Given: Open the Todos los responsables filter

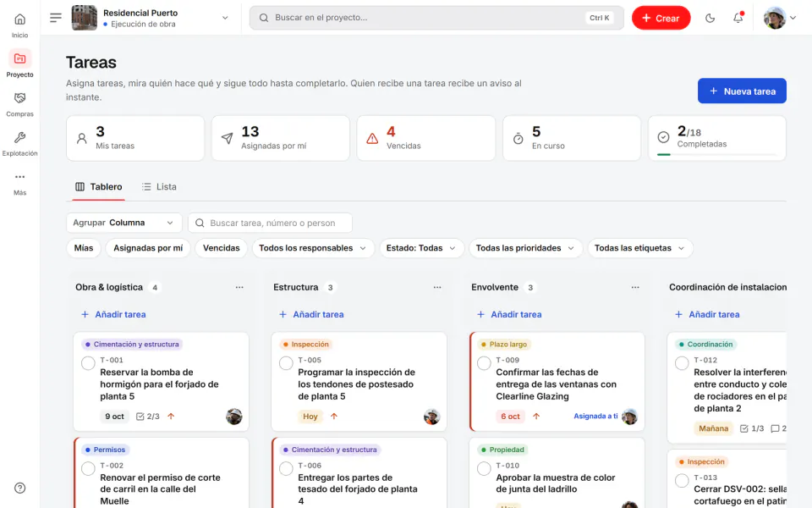Looking at the screenshot, I should point(313,248).
